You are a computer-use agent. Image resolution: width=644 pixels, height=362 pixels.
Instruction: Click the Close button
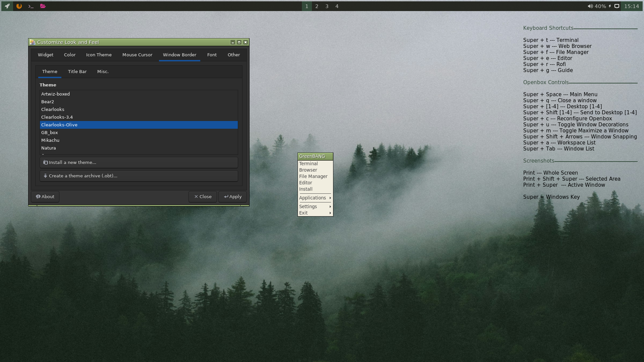203,197
